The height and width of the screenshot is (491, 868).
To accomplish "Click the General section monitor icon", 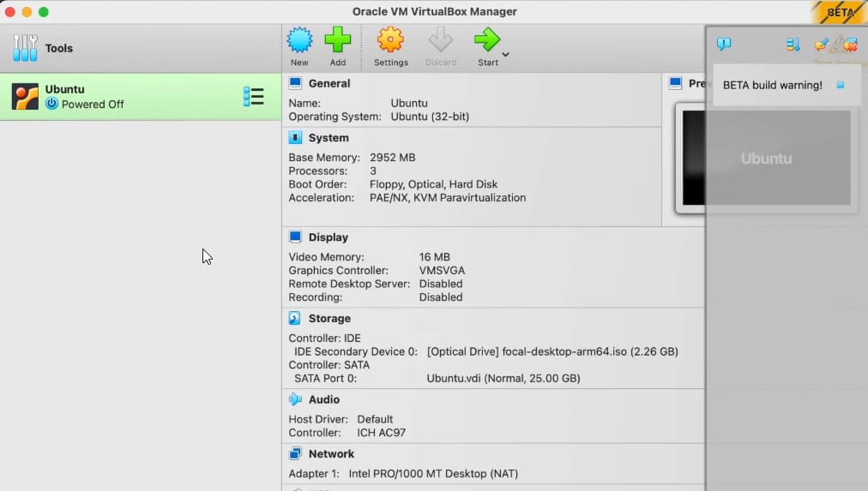I will click(295, 83).
